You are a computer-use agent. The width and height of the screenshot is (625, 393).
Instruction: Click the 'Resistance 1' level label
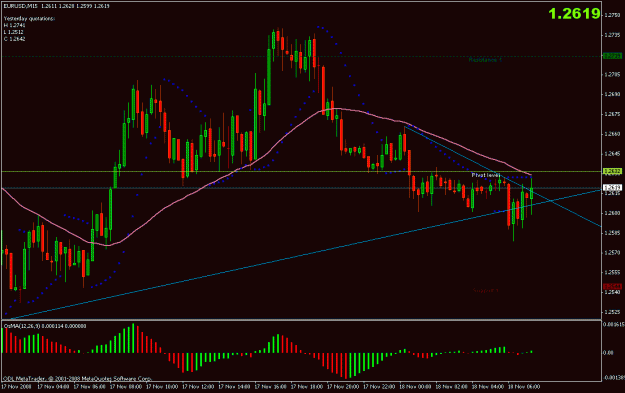485,60
